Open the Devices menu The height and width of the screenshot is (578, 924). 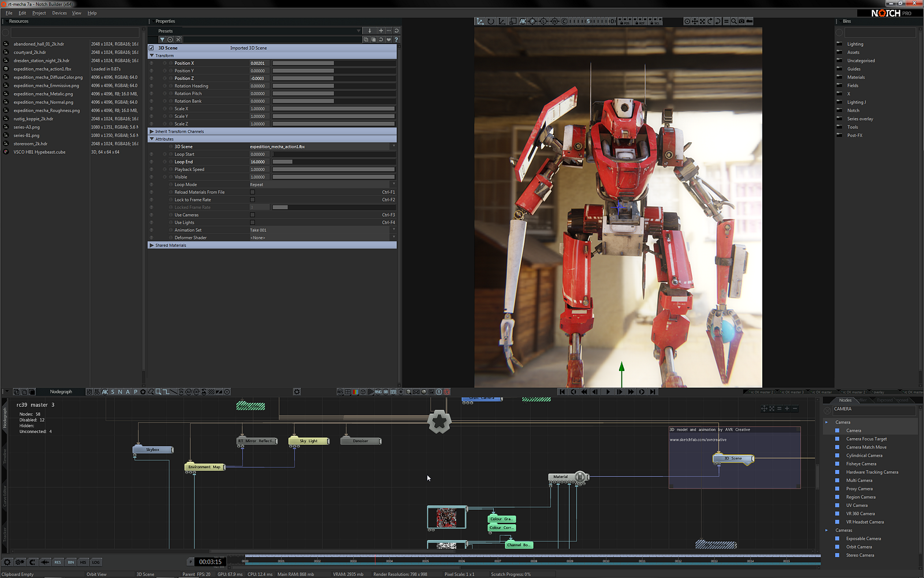[x=59, y=13]
